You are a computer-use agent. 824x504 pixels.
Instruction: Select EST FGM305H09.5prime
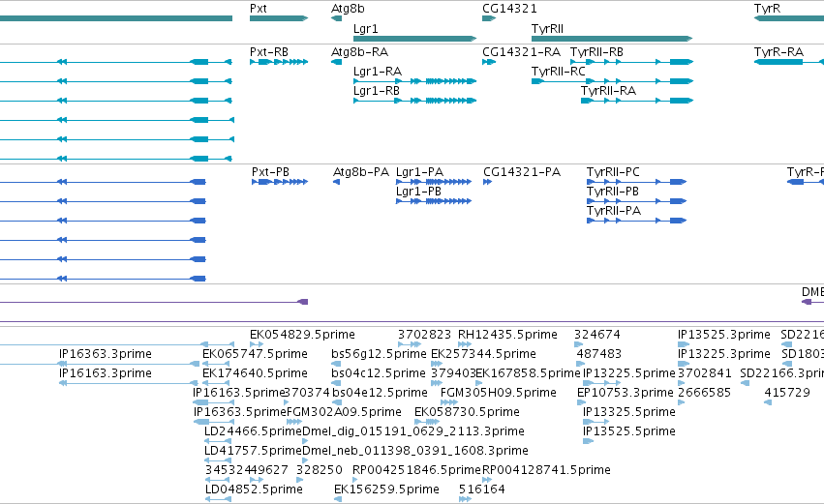[499, 393]
